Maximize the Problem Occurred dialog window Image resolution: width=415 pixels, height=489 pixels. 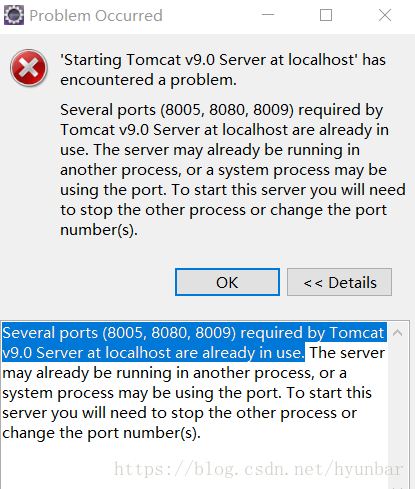pos(326,15)
